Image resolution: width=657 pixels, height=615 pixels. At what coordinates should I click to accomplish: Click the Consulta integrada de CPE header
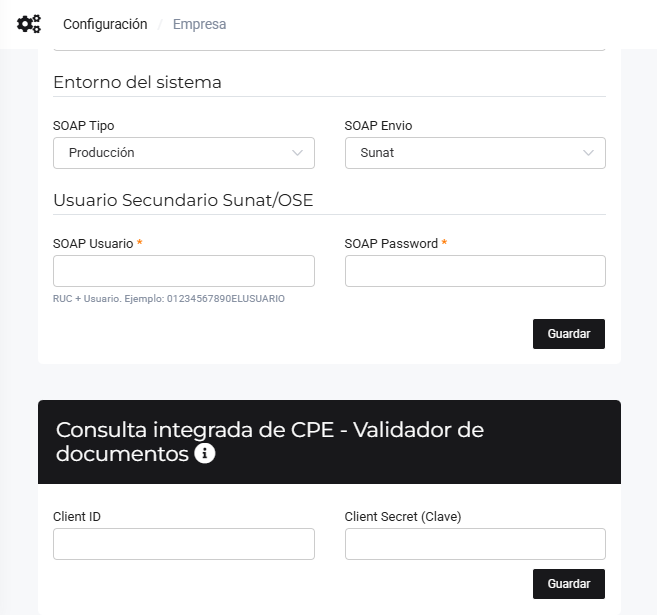tap(270, 442)
